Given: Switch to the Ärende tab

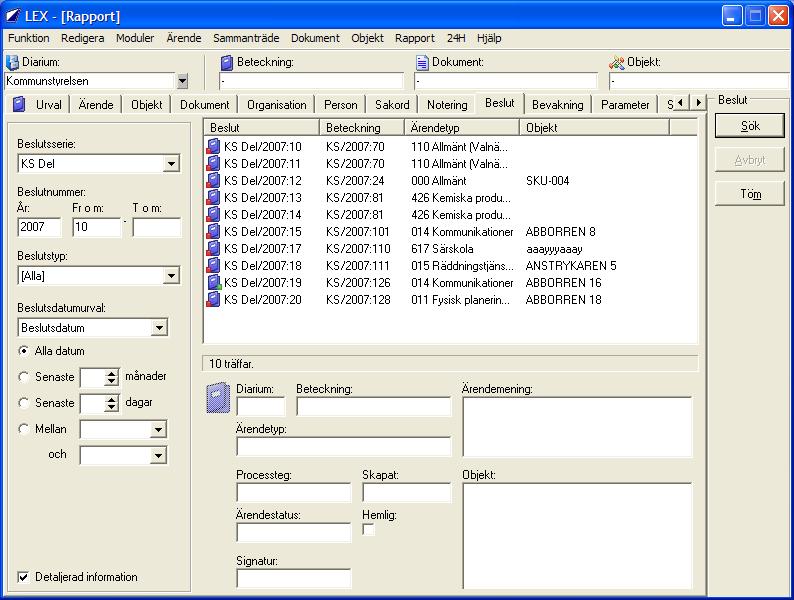Looking at the screenshot, I should (x=96, y=105).
